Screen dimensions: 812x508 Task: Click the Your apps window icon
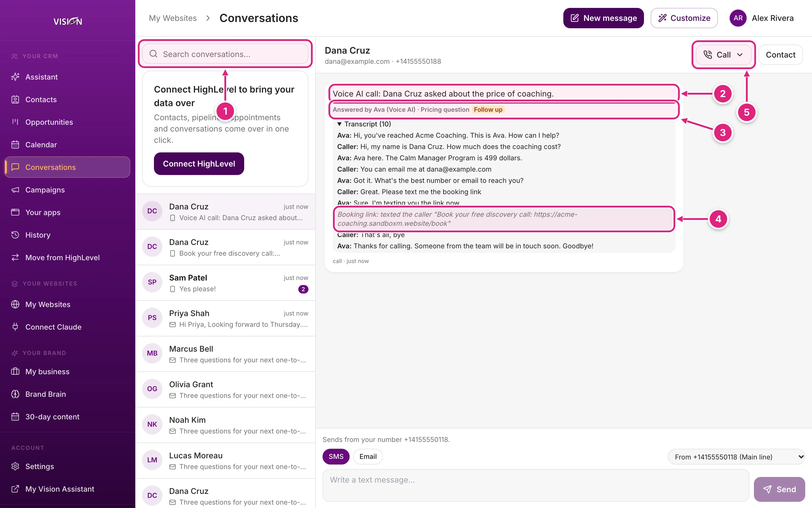15,212
